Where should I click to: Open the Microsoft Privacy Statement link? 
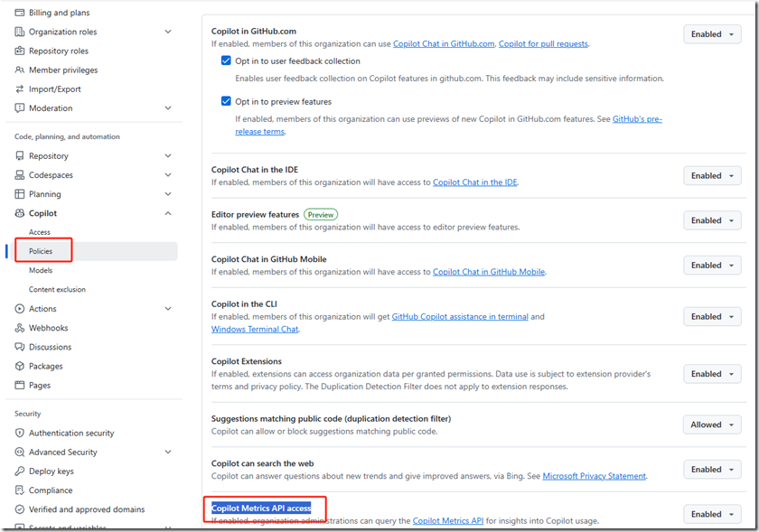[594, 476]
